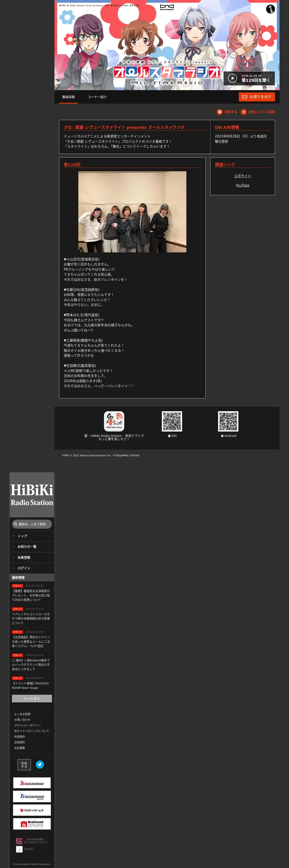Image resolution: width=289 pixels, height=868 pixels.
Task: Click chevron beside トップ
Action: [14, 536]
